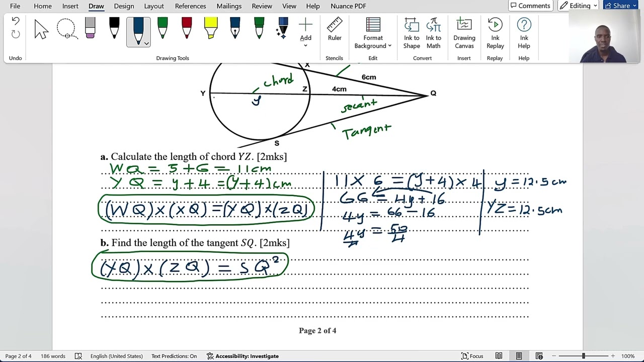
Task: Convert ink with Ink to Math
Action: (433, 33)
